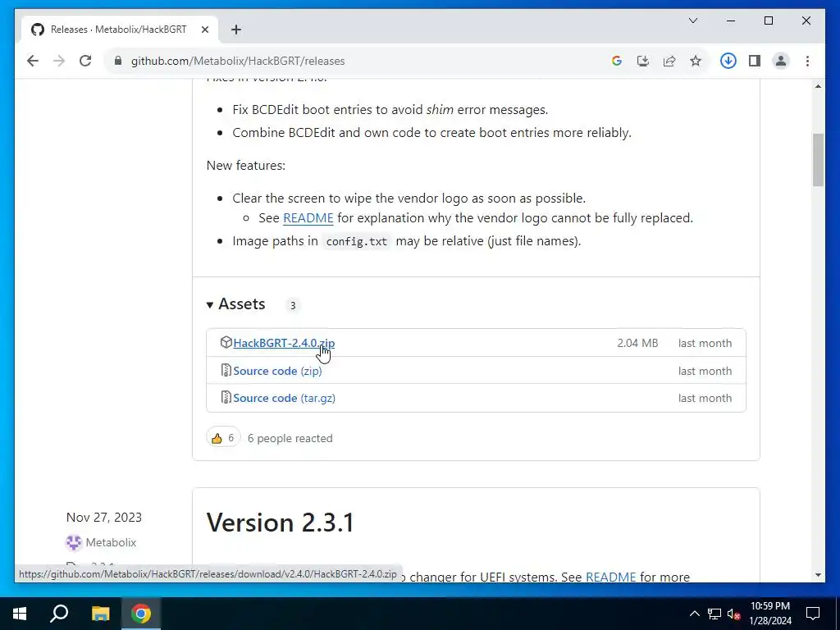Open Windows taskbar search
The width and height of the screenshot is (840, 630).
pyautogui.click(x=59, y=614)
